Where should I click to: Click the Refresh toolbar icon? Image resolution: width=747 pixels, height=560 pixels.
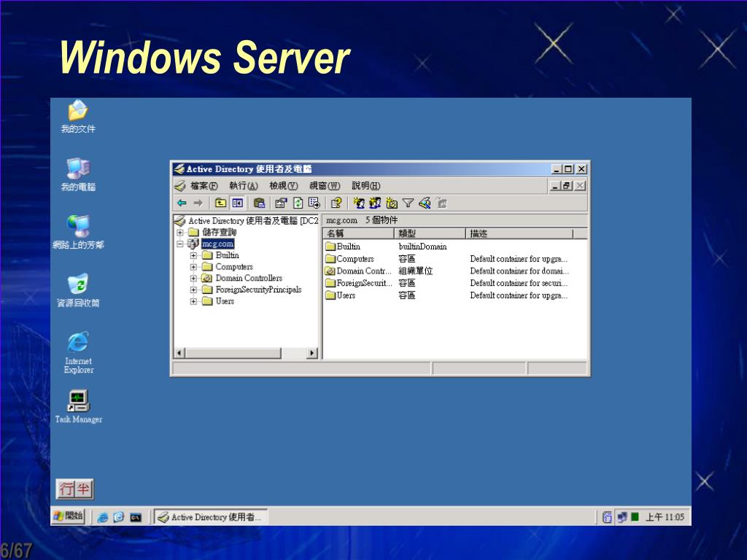click(298, 203)
